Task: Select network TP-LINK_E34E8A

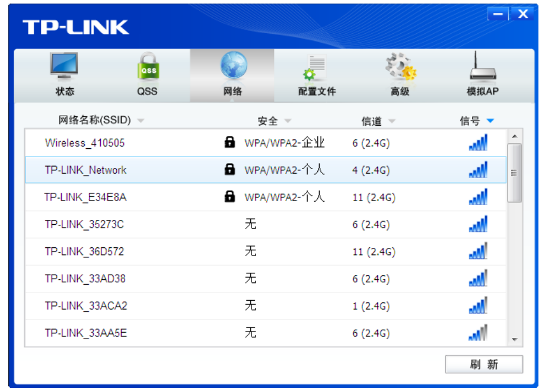Action: [266, 197]
